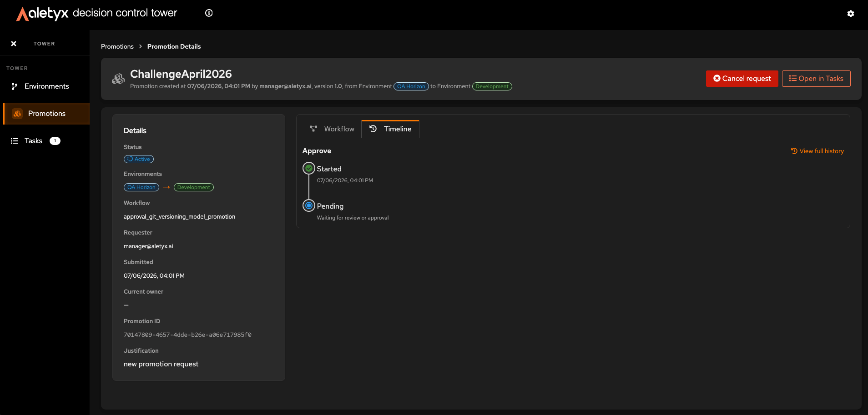View full history link

pos(817,151)
